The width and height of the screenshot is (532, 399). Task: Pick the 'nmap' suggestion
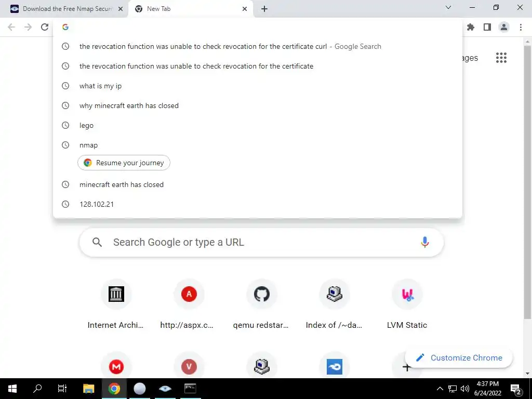tap(258, 145)
